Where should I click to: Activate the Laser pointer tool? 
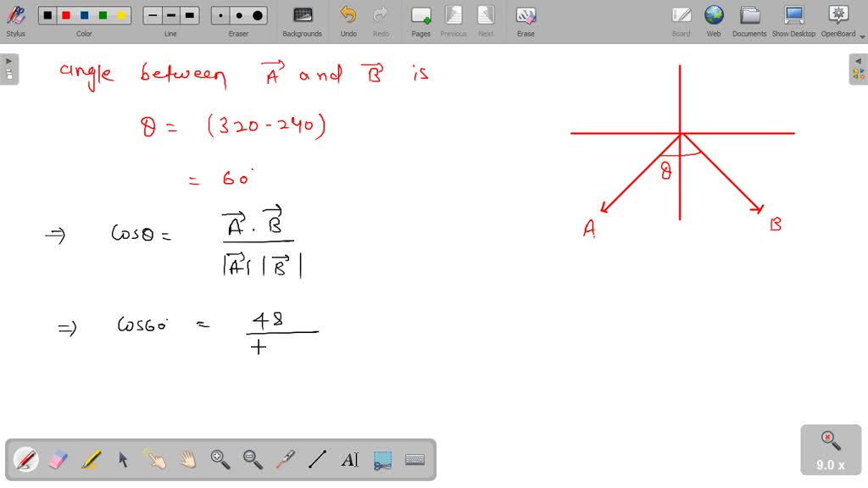click(x=287, y=459)
